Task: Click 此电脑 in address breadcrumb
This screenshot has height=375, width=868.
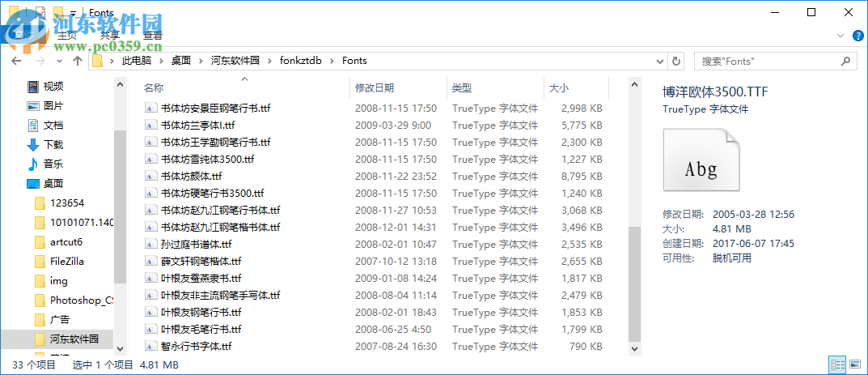Action: coord(137,61)
